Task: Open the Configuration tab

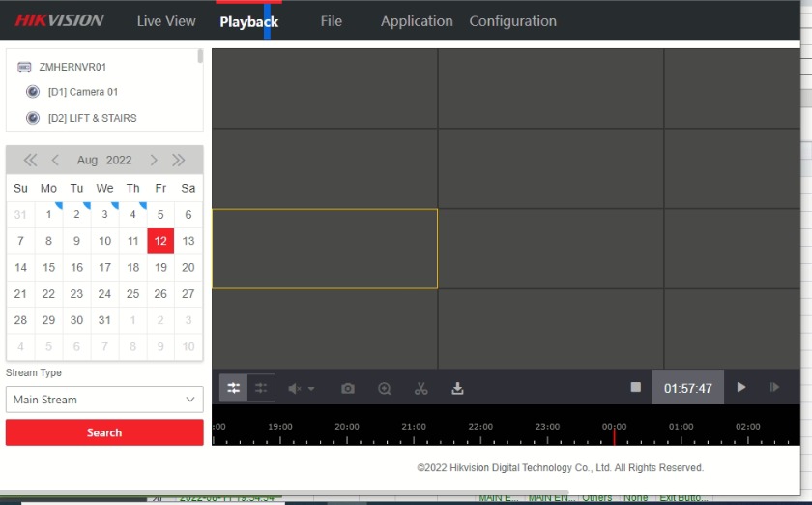Action: 512,21
